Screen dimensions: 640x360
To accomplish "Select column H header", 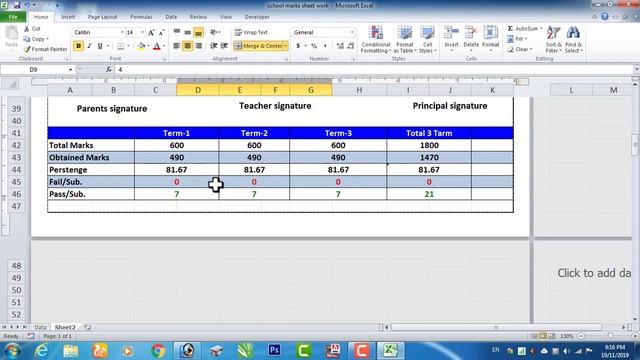I will tap(359, 90).
